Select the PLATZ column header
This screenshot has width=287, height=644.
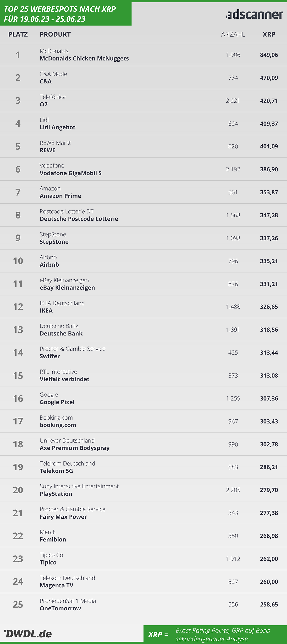[18, 34]
